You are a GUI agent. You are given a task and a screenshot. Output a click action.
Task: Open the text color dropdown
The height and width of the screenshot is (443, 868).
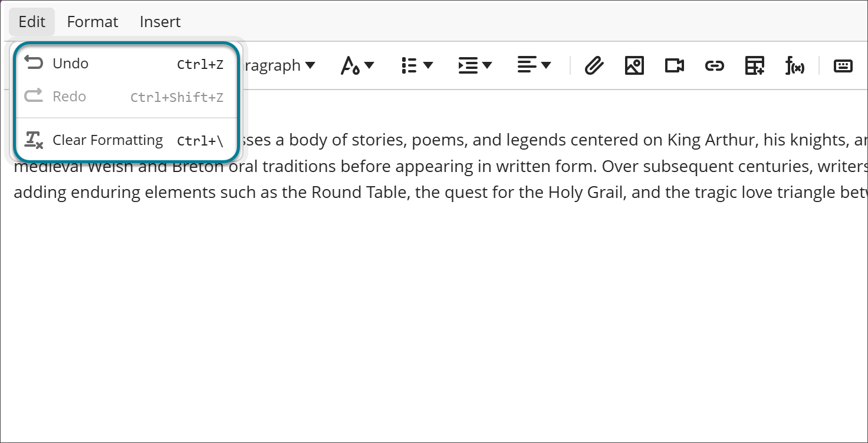pyautogui.click(x=357, y=65)
